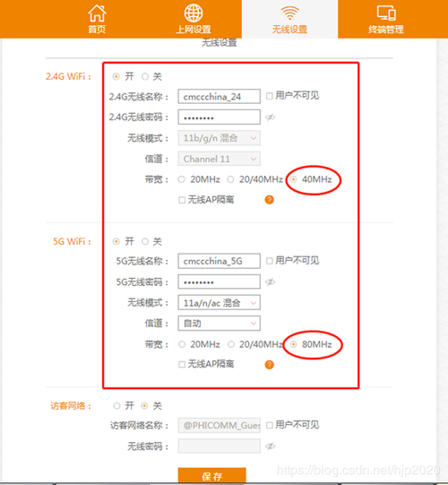The height and width of the screenshot is (485, 448).
Task: Click the 保存 save button
Action: pyautogui.click(x=211, y=475)
